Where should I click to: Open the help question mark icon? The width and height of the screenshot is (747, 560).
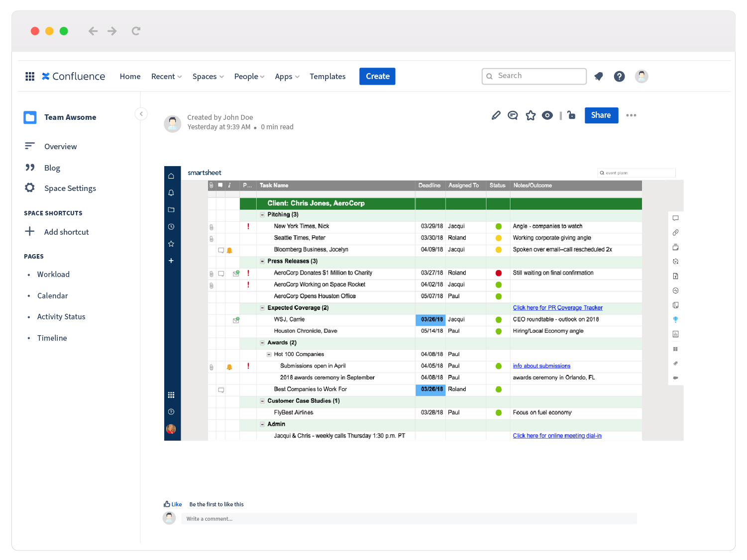[619, 76]
